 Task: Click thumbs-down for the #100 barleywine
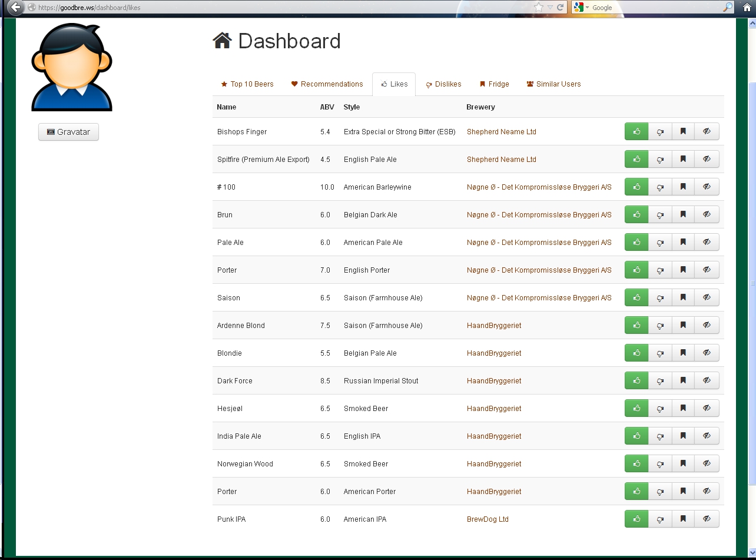[x=660, y=187]
